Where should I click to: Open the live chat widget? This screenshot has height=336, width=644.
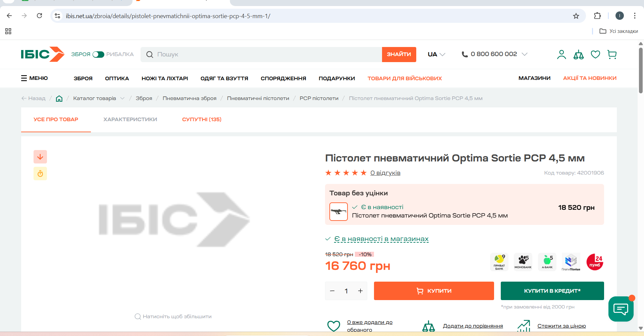(621, 309)
